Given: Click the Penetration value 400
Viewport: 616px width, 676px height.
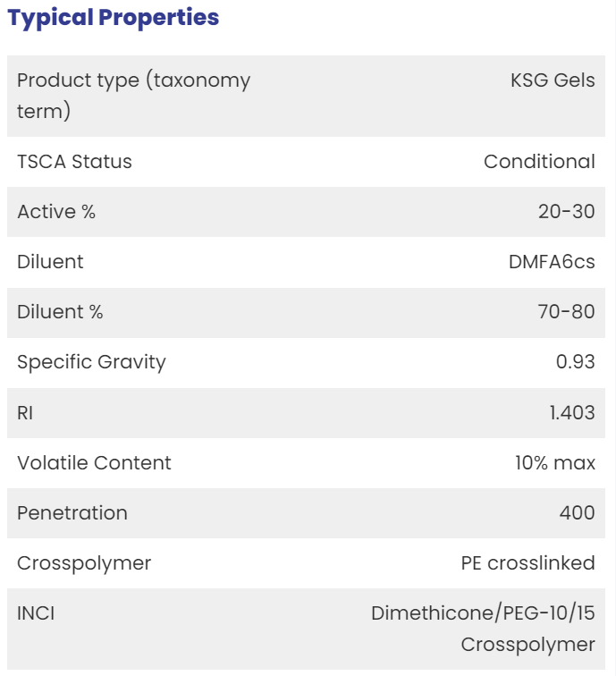Looking at the screenshot, I should point(578,513).
